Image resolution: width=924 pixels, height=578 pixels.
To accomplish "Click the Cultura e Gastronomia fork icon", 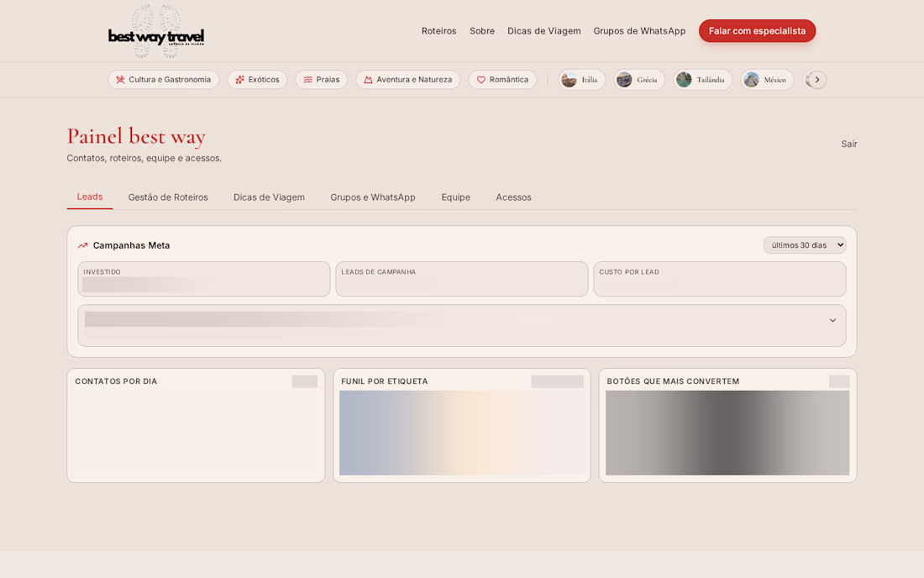I will (x=120, y=80).
